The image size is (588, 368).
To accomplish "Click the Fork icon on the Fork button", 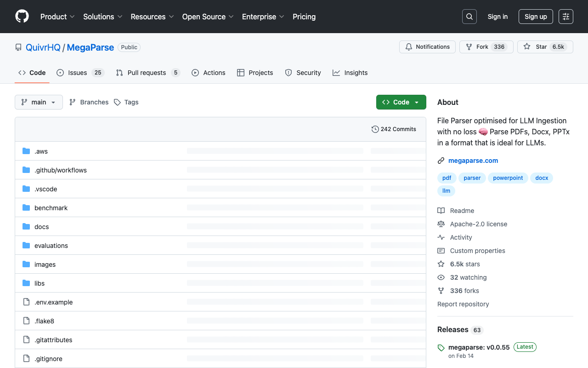I will click(x=469, y=46).
